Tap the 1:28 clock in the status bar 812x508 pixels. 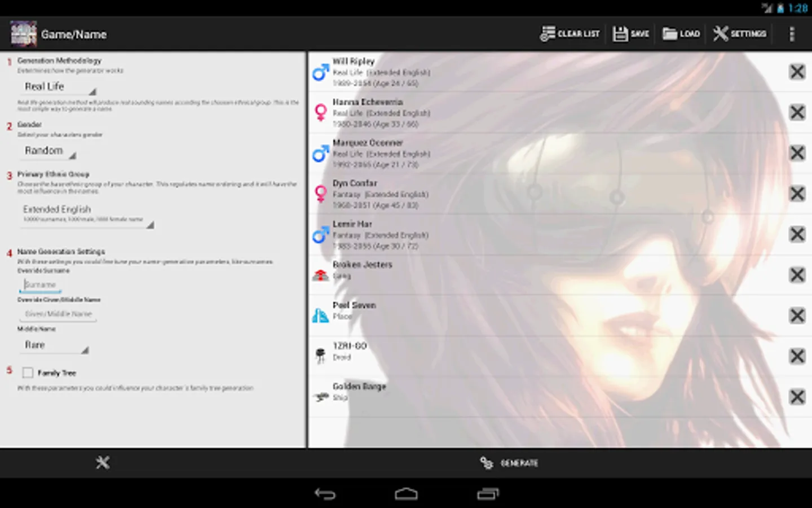pos(798,8)
